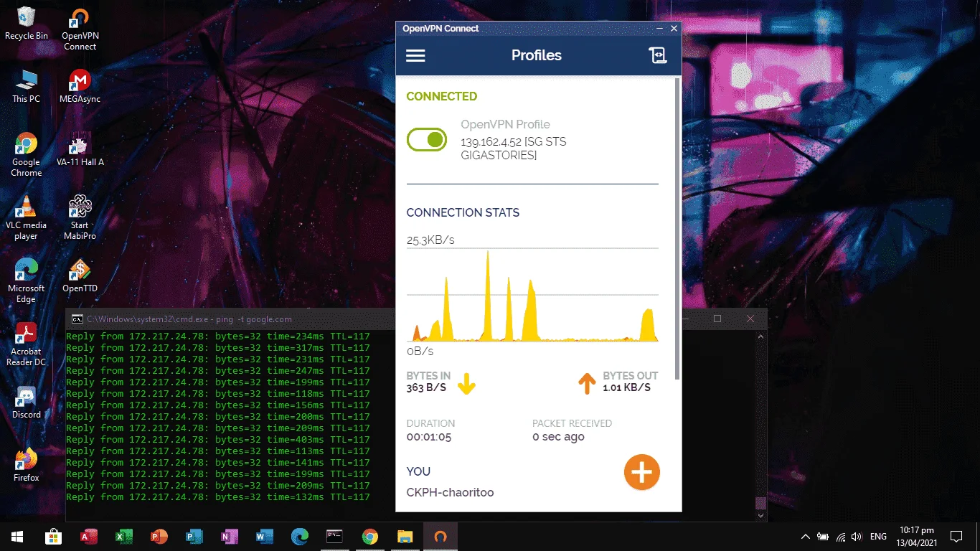Select the profile address text 139.162.4.52
This screenshot has width=980, height=551.
click(x=491, y=142)
